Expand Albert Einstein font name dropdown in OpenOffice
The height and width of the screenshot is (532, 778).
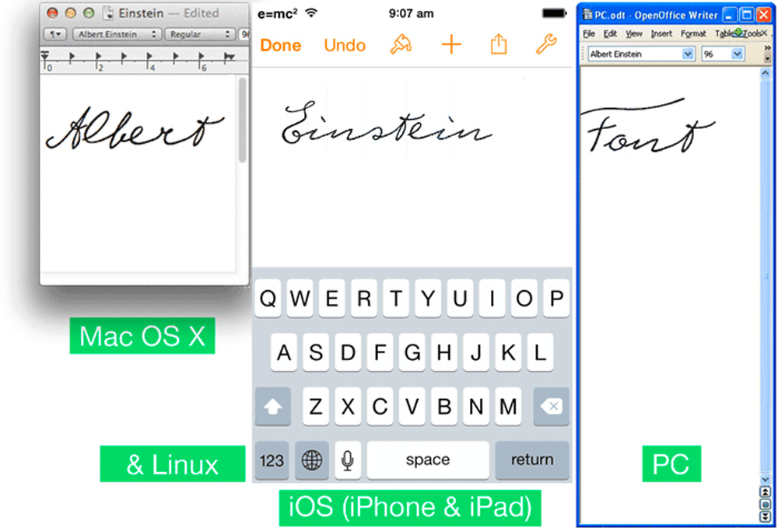[x=688, y=54]
